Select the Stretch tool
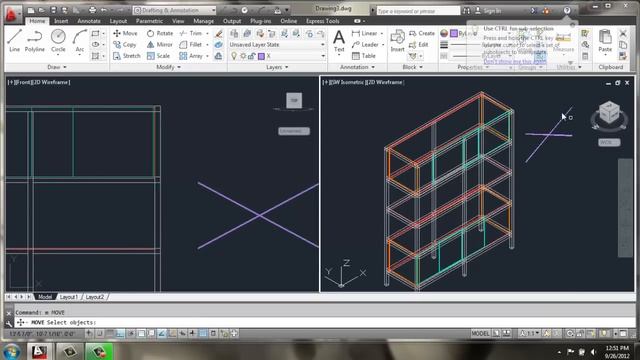 point(127,56)
